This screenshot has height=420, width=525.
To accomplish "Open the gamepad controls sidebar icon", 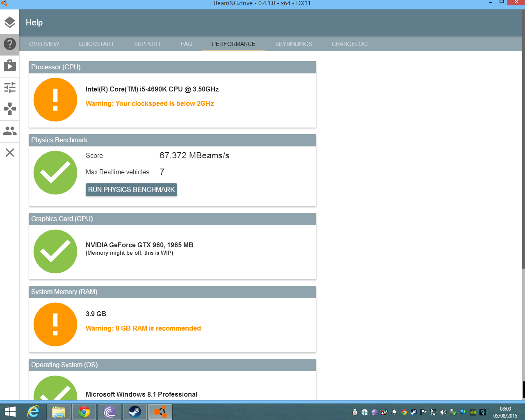I will pos(10,109).
